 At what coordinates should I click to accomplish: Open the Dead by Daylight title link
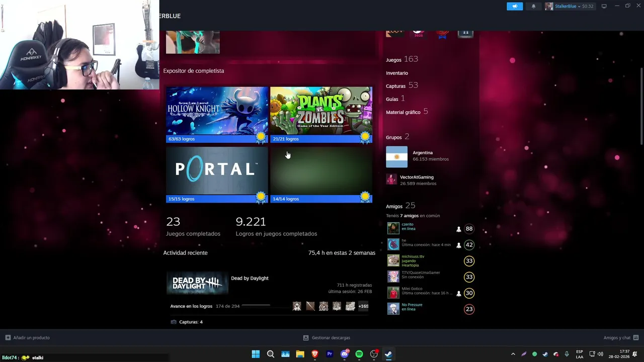tap(250, 278)
